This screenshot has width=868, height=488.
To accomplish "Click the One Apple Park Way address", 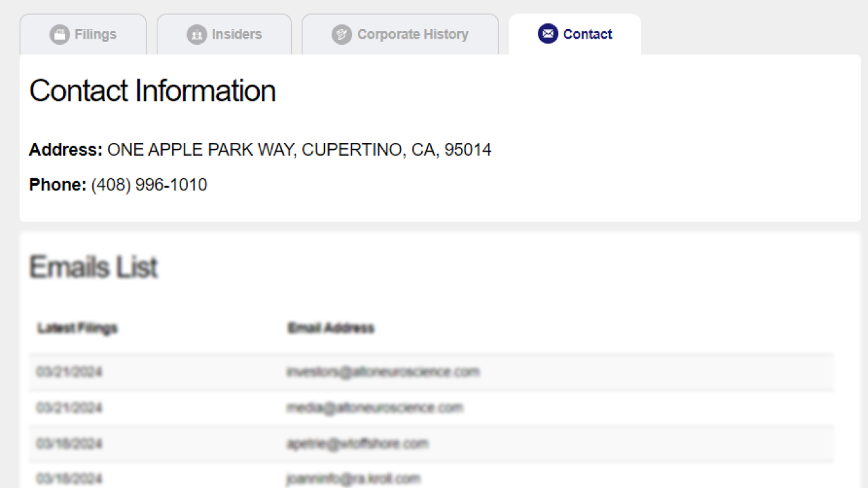I will (x=299, y=150).
